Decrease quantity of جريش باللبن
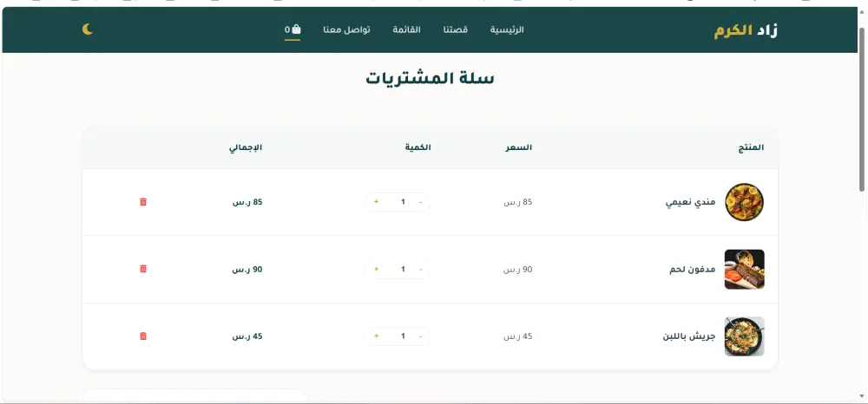The height and width of the screenshot is (404, 868). coord(421,336)
